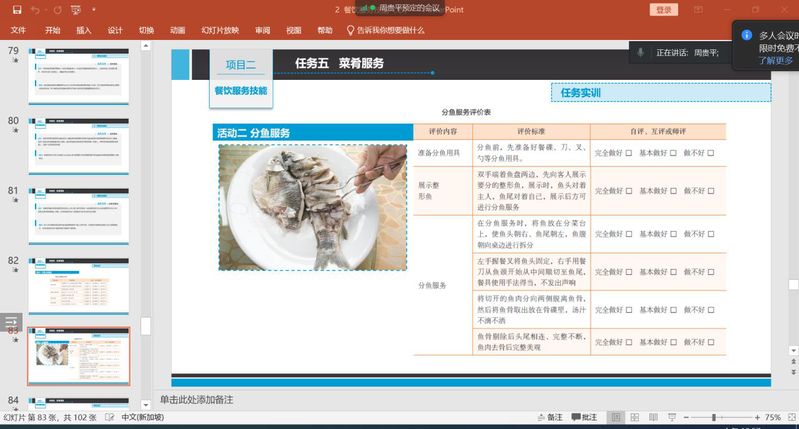Click the animation star under slide 80 number
The image size is (799, 429).
point(15,130)
